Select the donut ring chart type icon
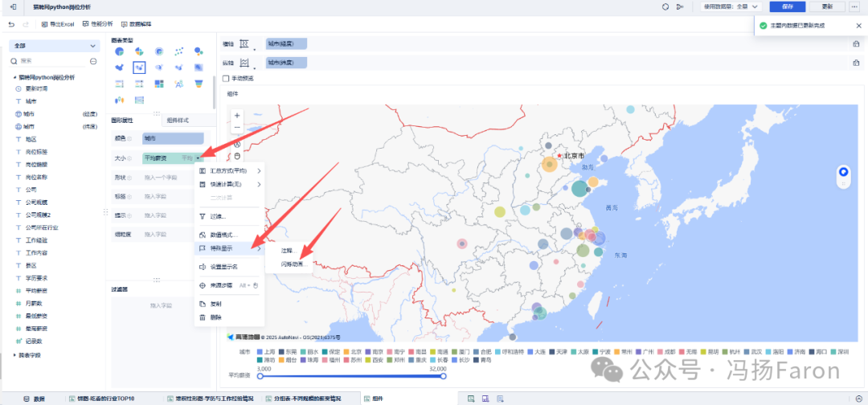This screenshot has height=405, width=868. (x=159, y=51)
